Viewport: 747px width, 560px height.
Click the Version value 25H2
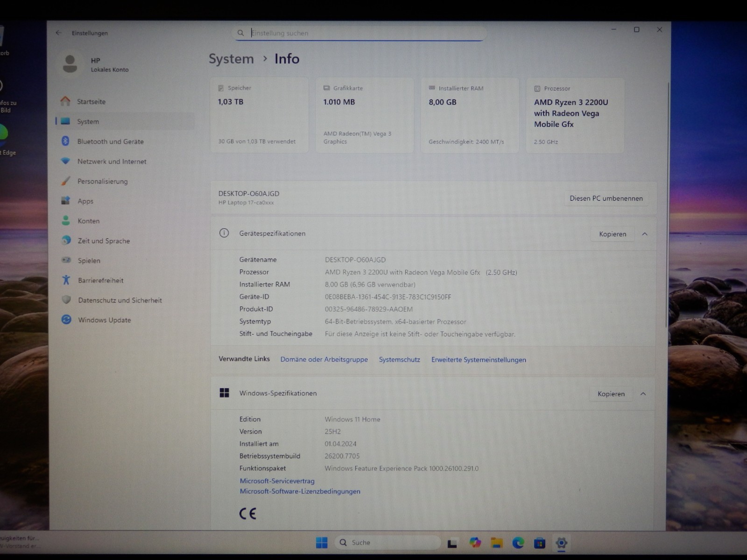pyautogui.click(x=333, y=432)
